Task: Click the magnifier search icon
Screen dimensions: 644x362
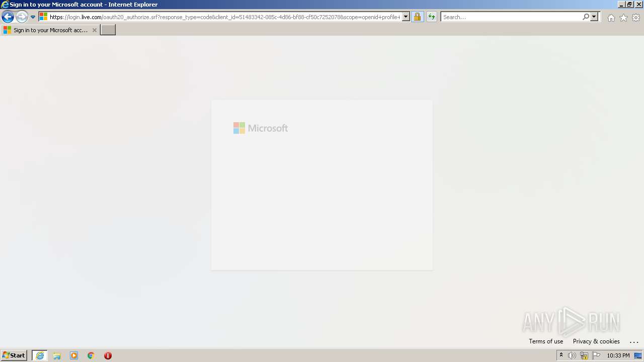Action: [x=586, y=17]
